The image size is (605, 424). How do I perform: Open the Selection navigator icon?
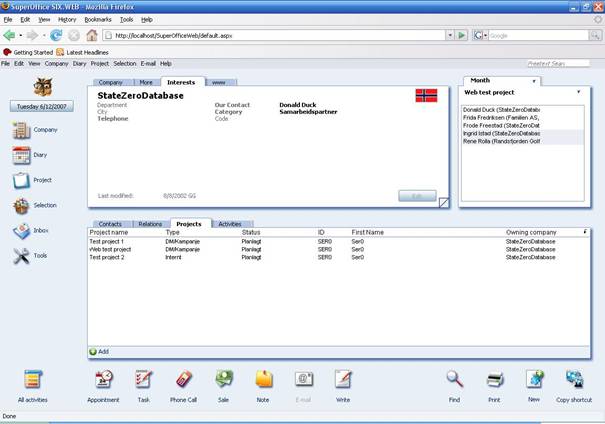(21, 206)
